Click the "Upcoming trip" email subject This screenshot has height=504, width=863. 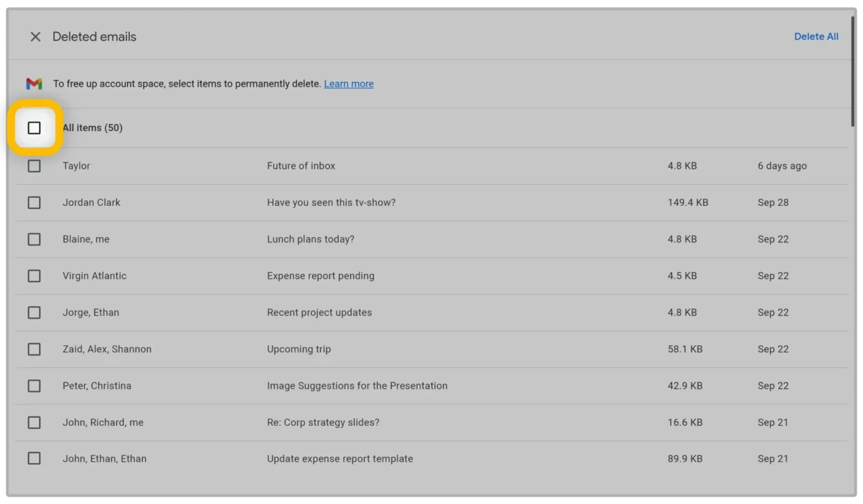coord(299,349)
